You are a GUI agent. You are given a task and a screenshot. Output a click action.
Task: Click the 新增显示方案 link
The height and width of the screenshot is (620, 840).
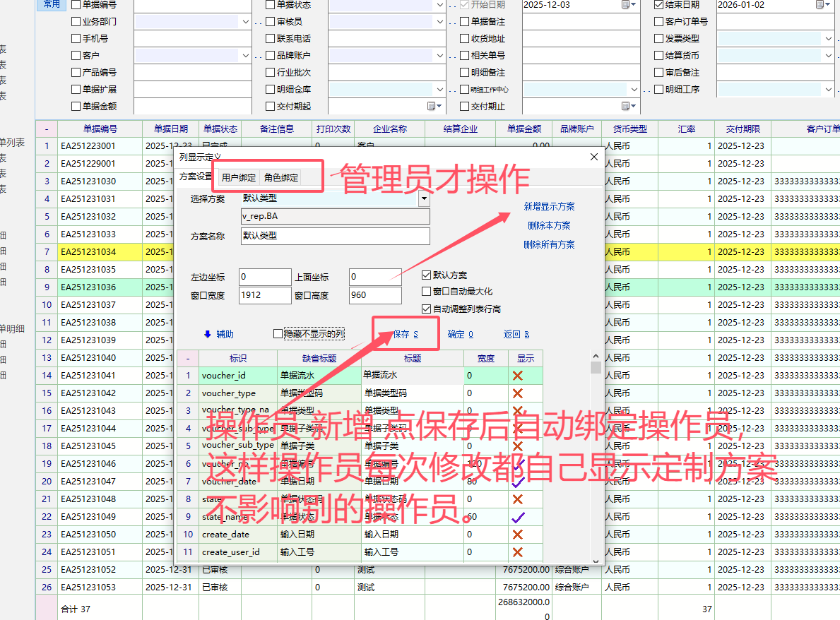[x=549, y=207]
